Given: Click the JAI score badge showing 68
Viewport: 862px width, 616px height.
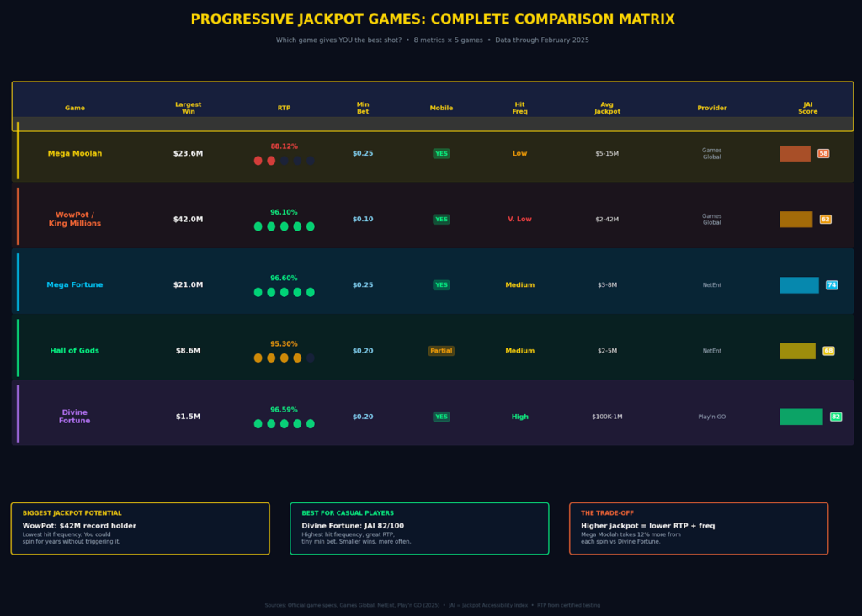Looking at the screenshot, I should pos(828,351).
